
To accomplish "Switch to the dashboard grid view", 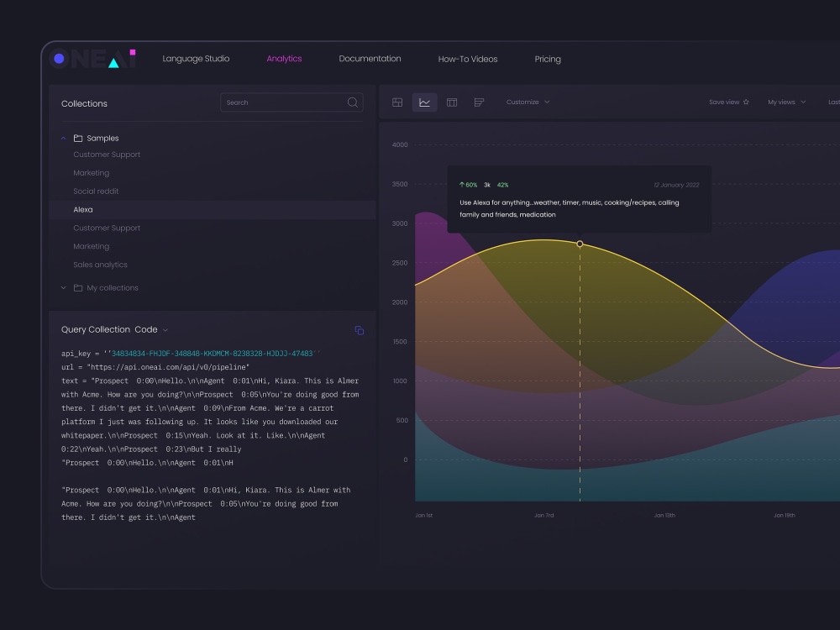I will [397, 102].
